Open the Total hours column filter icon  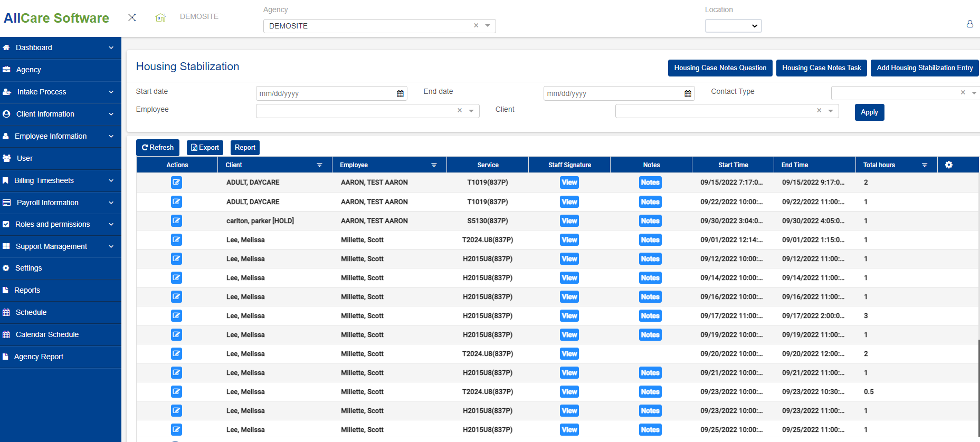coord(924,165)
